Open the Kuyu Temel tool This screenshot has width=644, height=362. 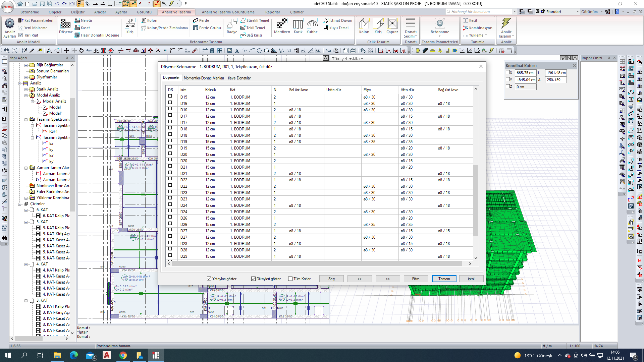click(336, 28)
